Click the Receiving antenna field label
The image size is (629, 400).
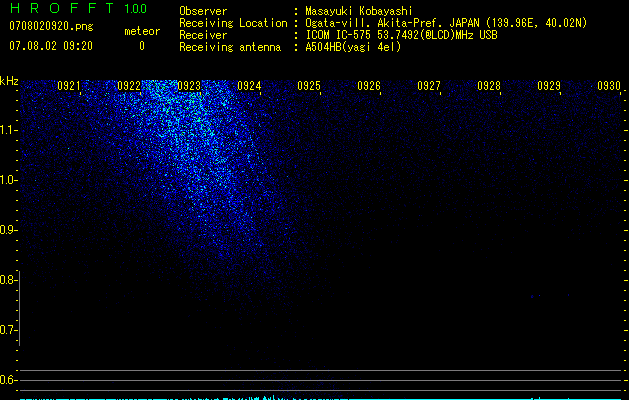click(230, 47)
